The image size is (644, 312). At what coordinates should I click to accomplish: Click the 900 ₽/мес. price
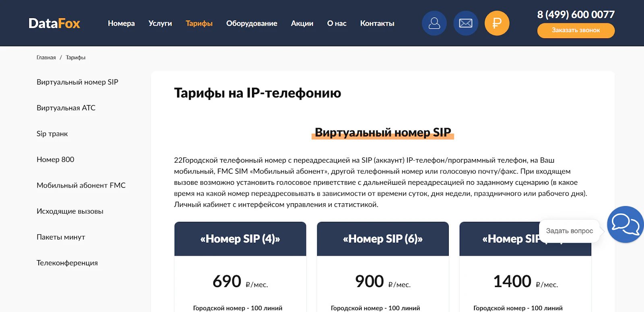point(383,281)
